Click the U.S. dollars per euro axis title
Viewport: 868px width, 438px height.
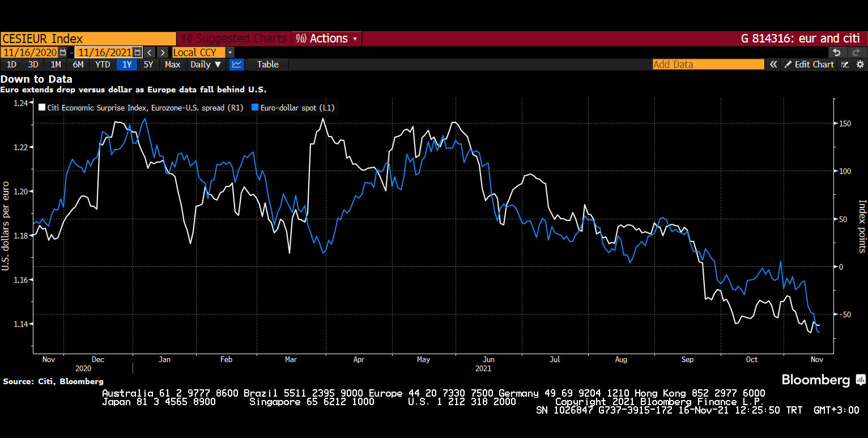pos(5,226)
